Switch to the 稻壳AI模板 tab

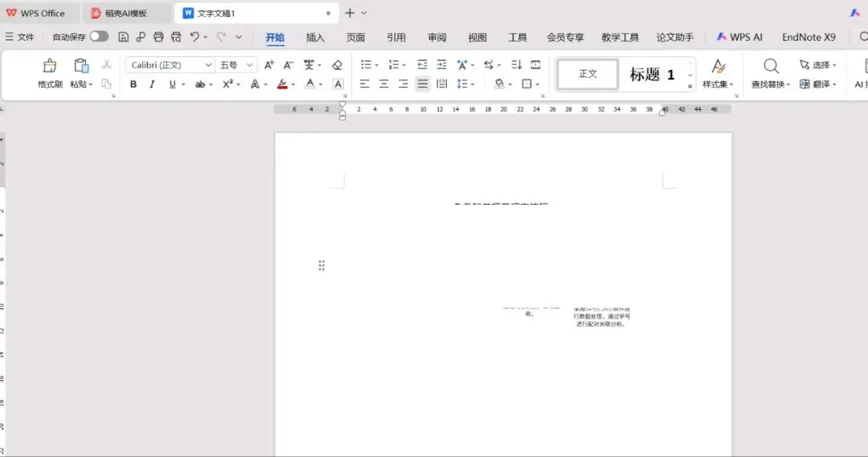click(x=125, y=14)
